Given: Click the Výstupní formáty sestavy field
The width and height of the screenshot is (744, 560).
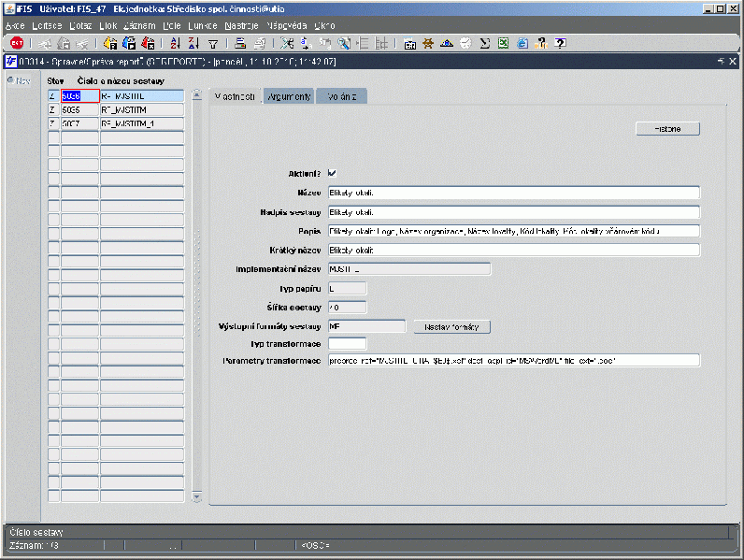Looking at the screenshot, I should 366,326.
